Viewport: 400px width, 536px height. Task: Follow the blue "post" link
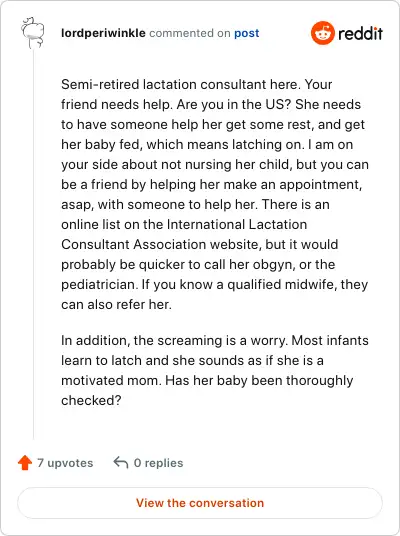coord(246,34)
